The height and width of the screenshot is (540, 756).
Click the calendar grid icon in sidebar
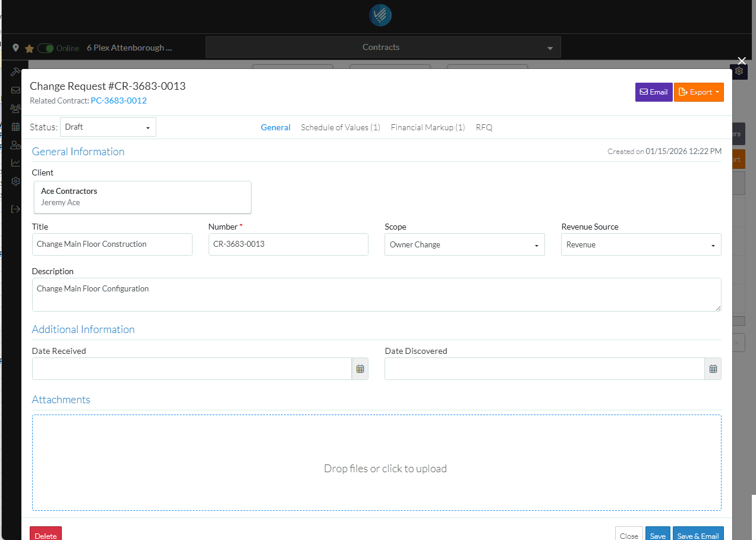[15, 127]
